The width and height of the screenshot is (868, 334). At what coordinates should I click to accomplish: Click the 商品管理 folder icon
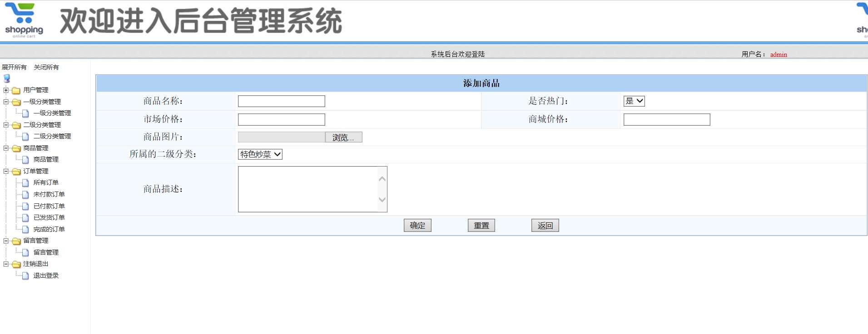[x=16, y=148]
